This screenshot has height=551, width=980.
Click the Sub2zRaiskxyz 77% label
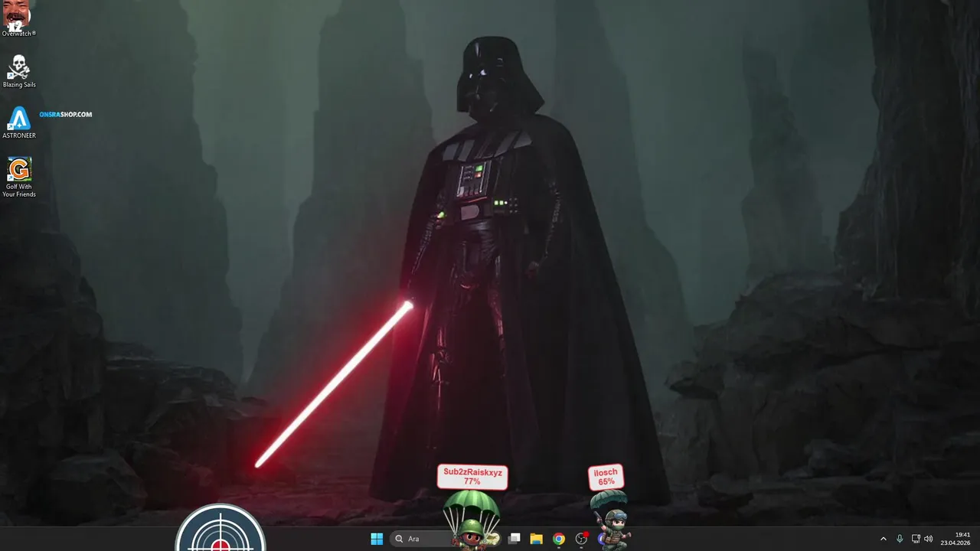(x=472, y=477)
